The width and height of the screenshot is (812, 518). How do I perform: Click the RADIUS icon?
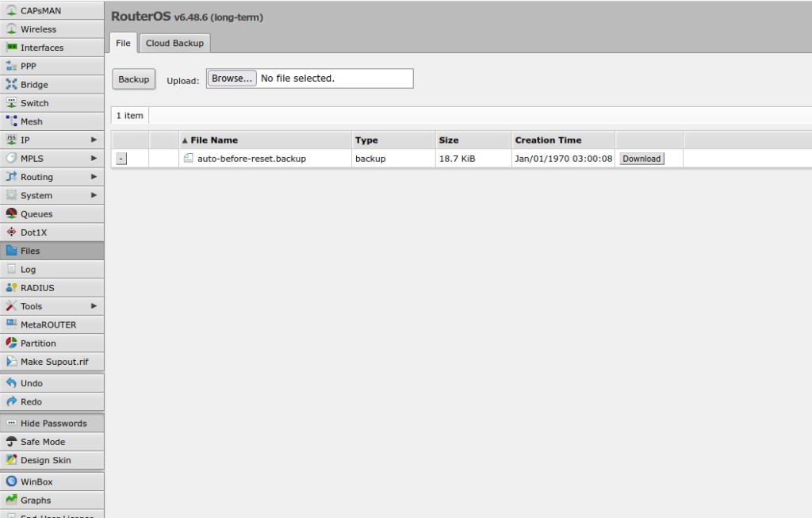[11, 287]
